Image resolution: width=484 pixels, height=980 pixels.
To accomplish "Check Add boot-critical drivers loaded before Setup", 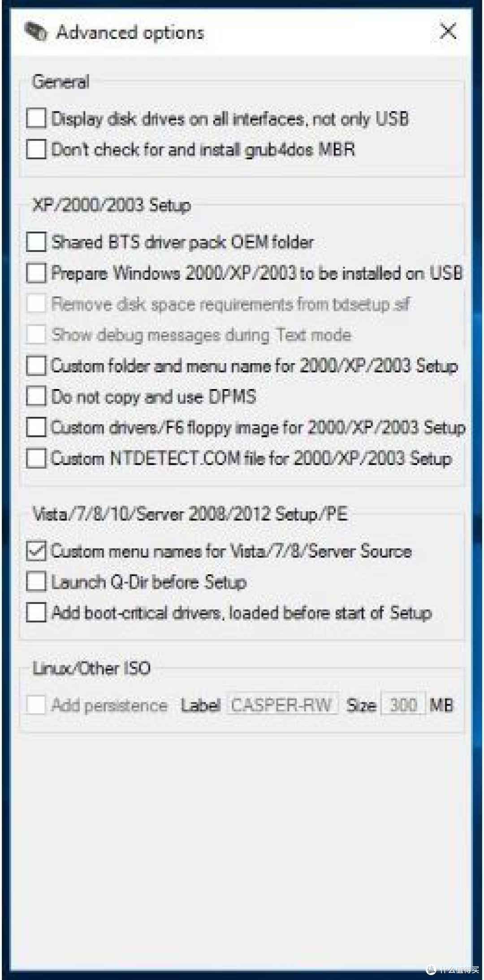I will [36, 612].
